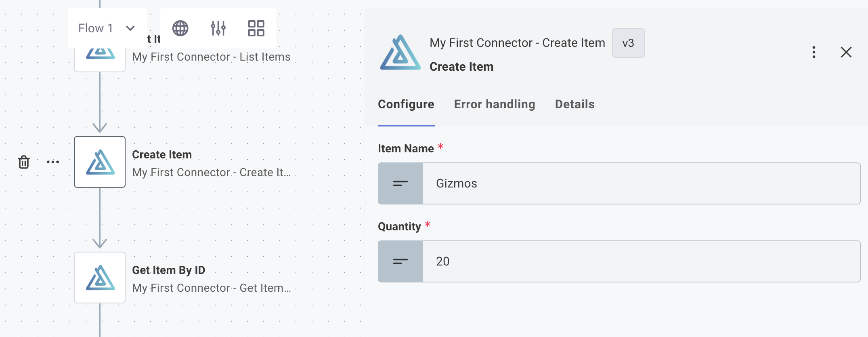This screenshot has height=337, width=868.
Task: Open the Flow 1 dropdown
Action: tap(107, 28)
